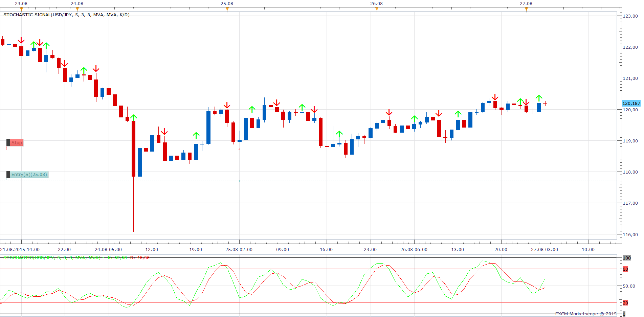This screenshot has width=644, height=317.
Task: Click the 23:00 time axis label
Action: tap(370, 250)
